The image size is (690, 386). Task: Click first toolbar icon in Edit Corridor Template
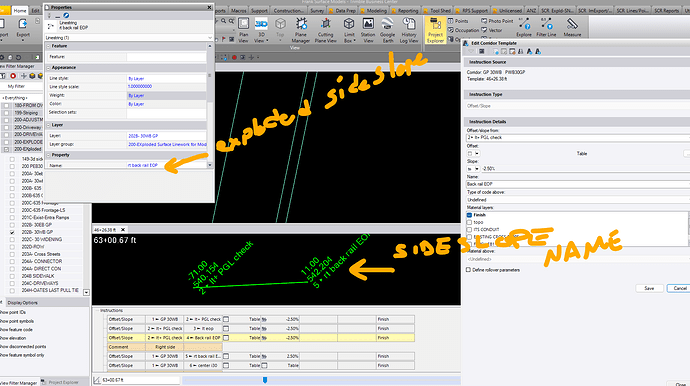tap(472, 51)
